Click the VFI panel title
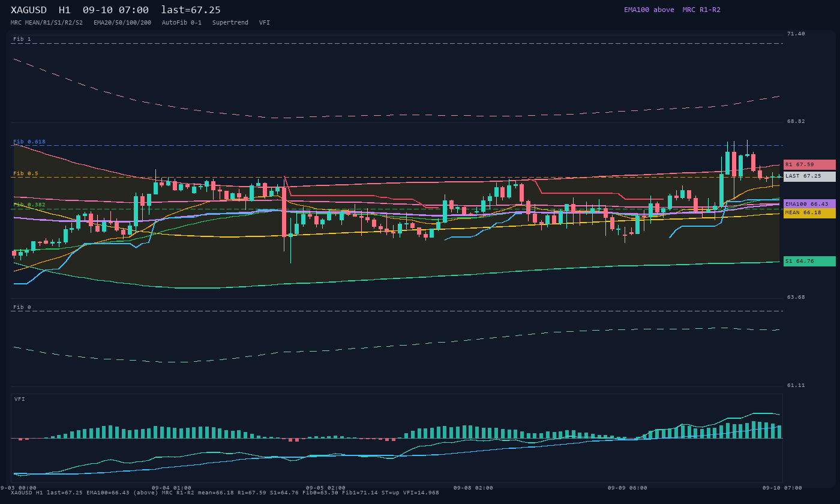 20,399
